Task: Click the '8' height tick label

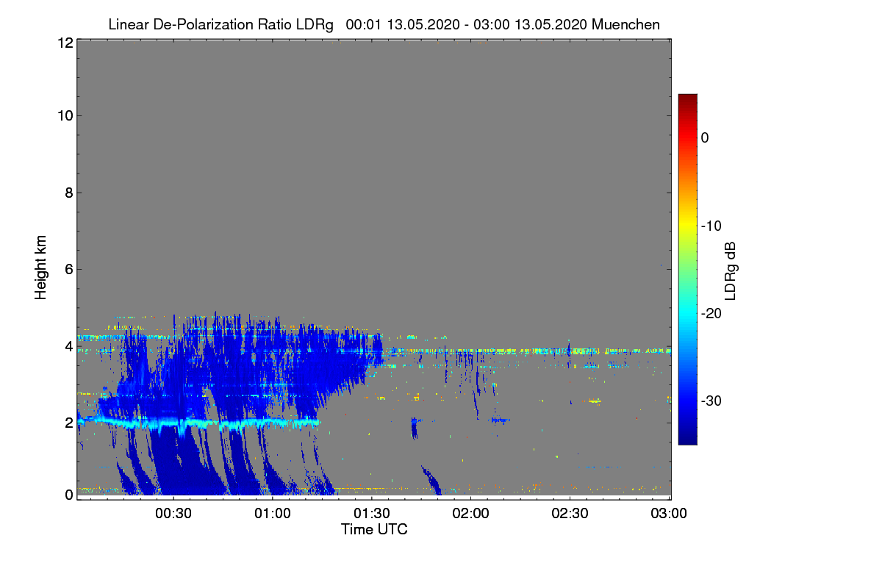Action: coord(68,193)
